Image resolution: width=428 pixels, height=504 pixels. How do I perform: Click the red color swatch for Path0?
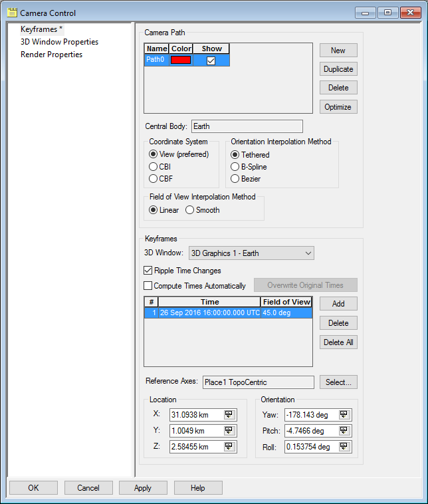tap(181, 60)
